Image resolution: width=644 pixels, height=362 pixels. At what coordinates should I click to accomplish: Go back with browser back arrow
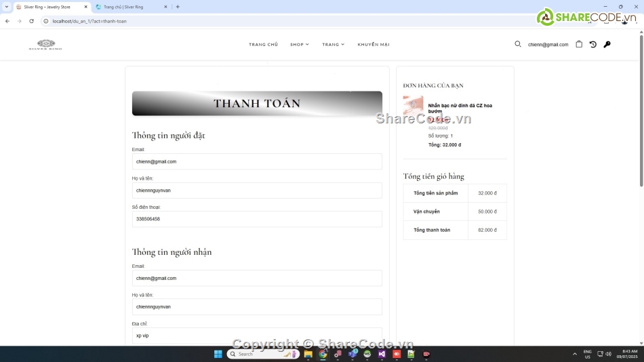(7, 21)
